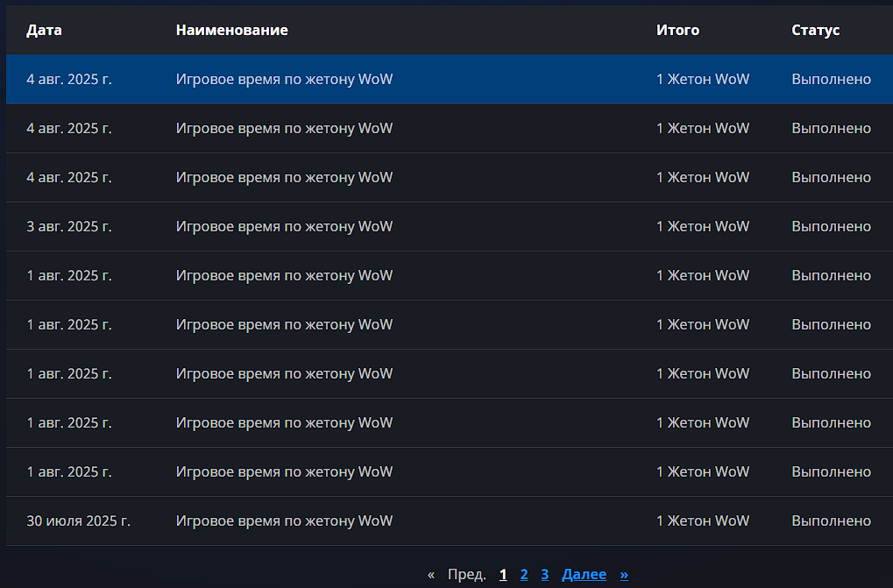
Task: Click Выполнено status in the 3 авг. row
Action: tap(831, 227)
